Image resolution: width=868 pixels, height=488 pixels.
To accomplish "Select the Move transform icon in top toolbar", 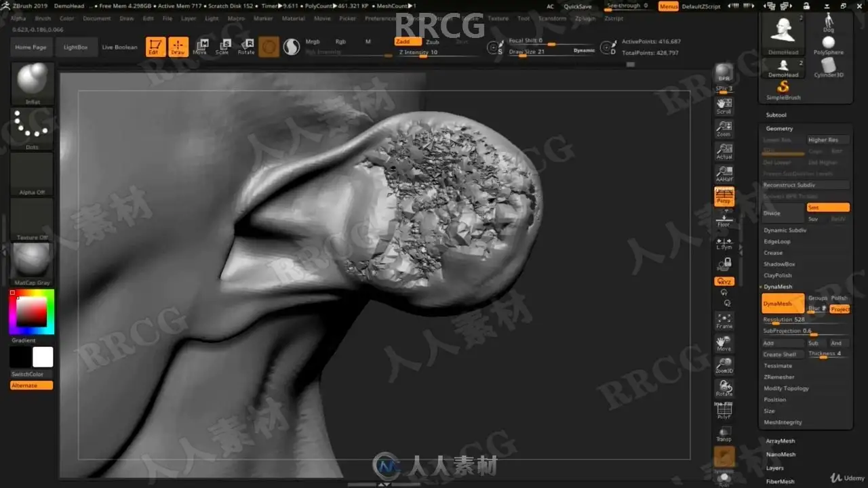I will pyautogui.click(x=200, y=46).
